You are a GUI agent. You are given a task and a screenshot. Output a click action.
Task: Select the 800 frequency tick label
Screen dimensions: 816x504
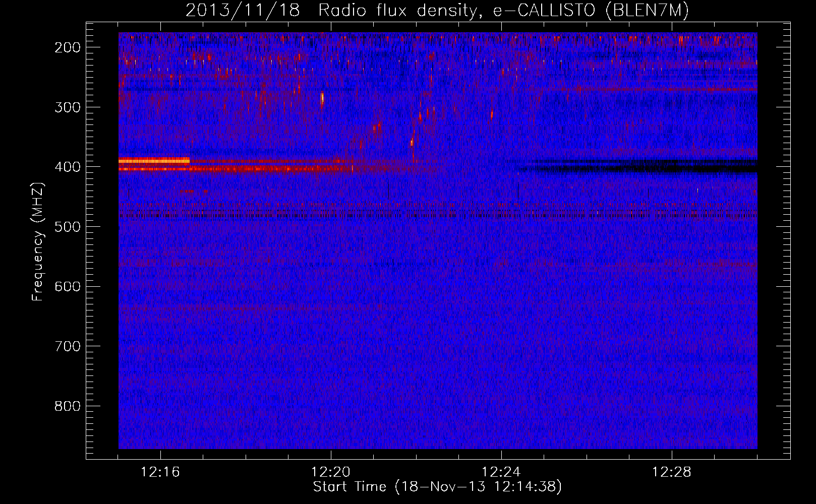[67, 406]
